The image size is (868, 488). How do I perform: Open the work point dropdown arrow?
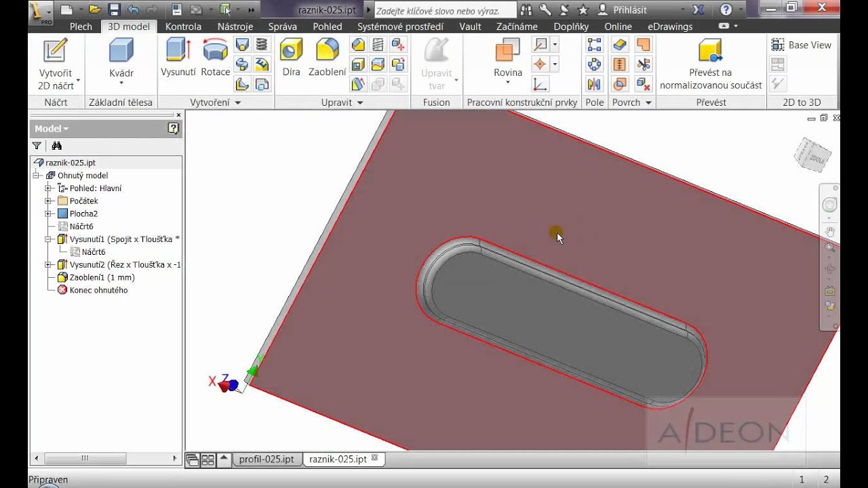pyautogui.click(x=555, y=64)
